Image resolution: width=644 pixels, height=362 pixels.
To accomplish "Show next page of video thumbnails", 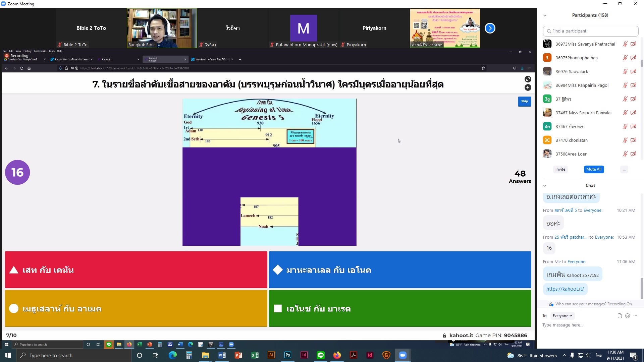I will pos(490,28).
